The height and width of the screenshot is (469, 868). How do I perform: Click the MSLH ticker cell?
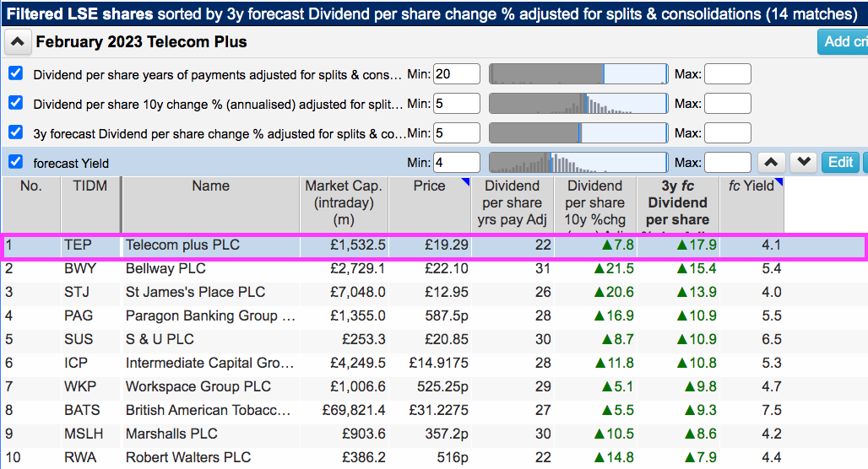point(84,434)
